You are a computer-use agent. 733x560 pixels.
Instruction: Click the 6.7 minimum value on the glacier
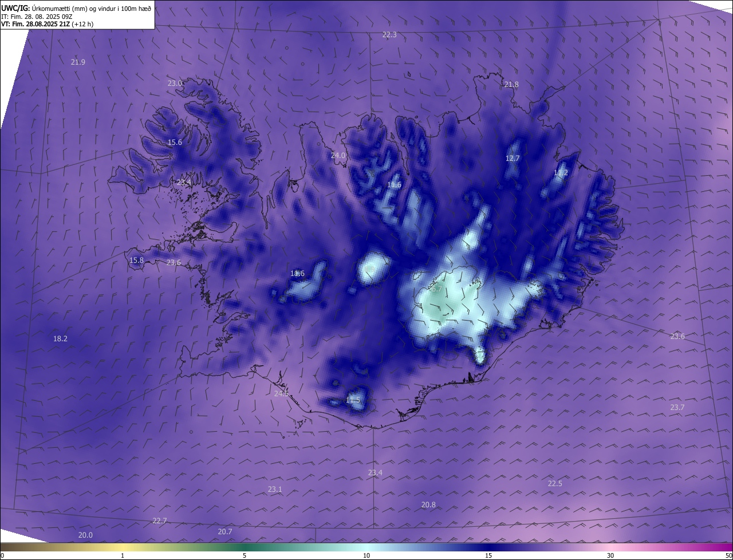[x=436, y=289]
